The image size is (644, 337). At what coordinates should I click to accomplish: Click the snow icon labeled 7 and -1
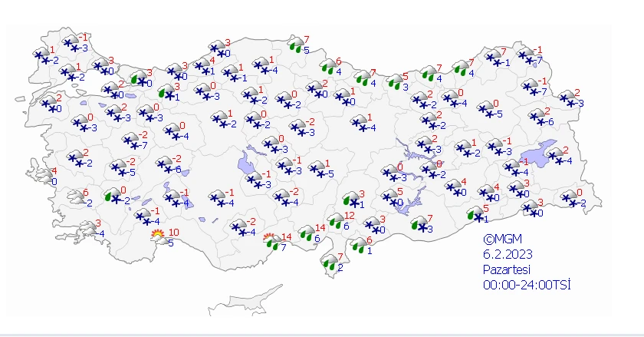(494, 58)
